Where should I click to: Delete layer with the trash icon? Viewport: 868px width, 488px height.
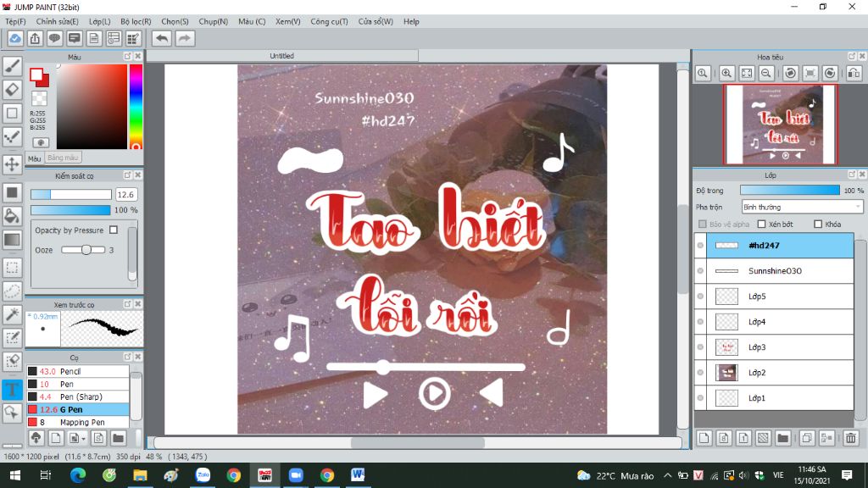click(851, 438)
